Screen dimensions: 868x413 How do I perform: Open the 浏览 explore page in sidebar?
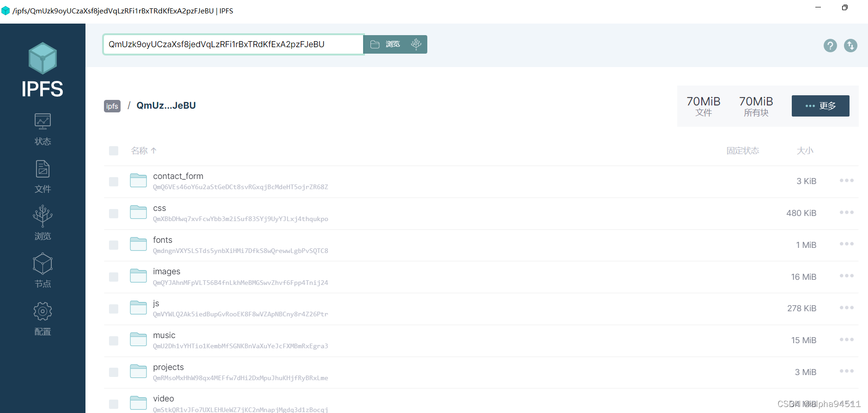pos(42,223)
